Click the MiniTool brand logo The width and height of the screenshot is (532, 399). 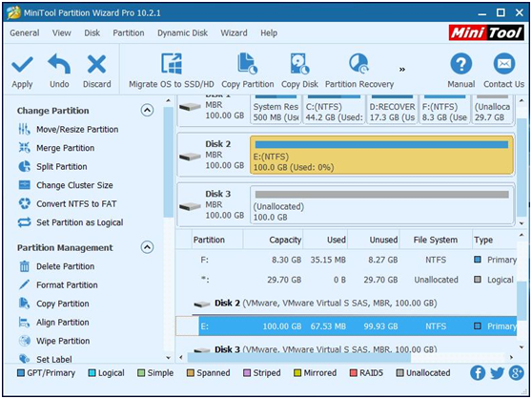coord(486,33)
